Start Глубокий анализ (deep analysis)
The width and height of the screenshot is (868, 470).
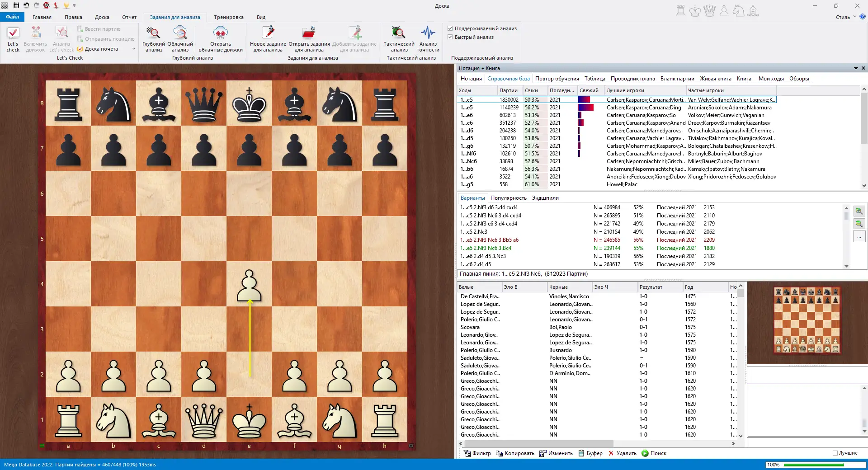pyautogui.click(x=153, y=33)
